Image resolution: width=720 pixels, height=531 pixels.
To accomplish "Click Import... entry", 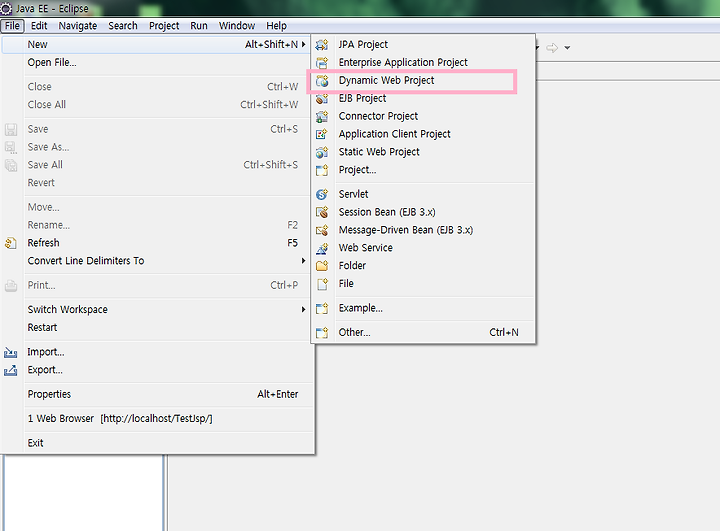I will [158, 352].
